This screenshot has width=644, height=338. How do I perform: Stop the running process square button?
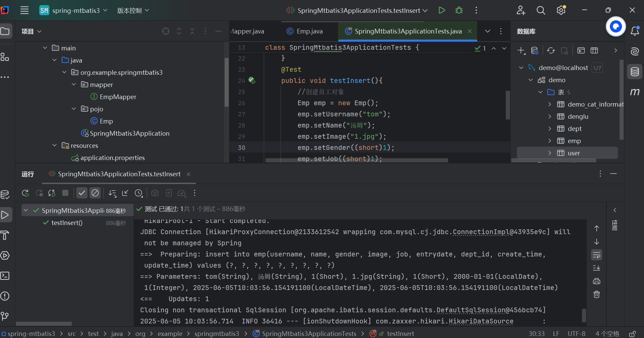(65, 193)
